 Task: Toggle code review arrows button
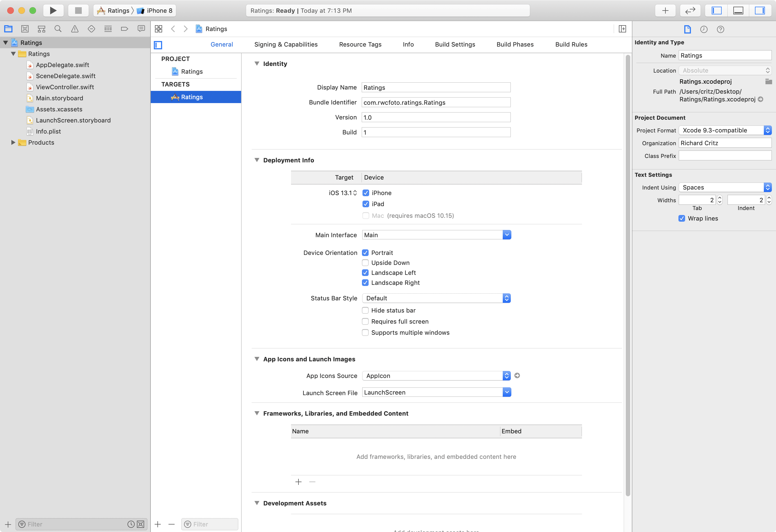point(690,10)
